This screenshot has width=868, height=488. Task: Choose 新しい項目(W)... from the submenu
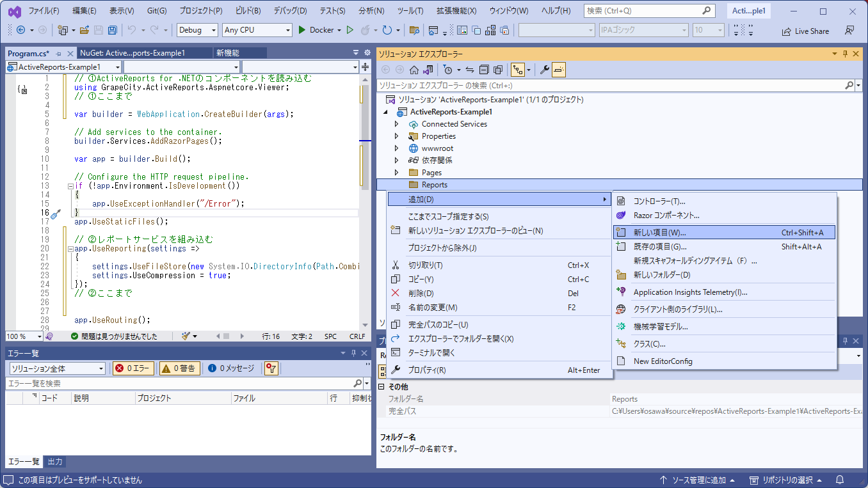point(724,233)
